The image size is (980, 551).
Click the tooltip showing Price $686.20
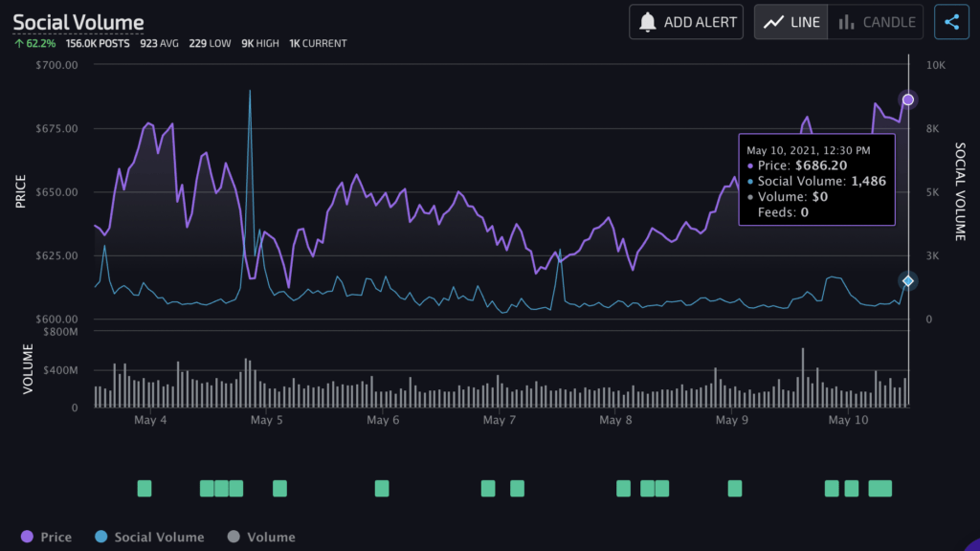click(816, 180)
